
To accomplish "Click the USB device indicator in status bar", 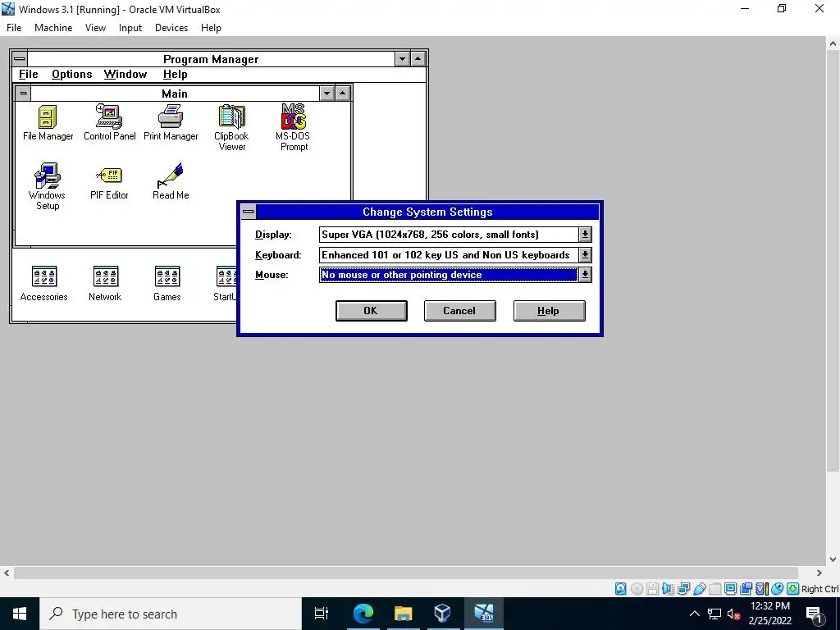I will (699, 589).
